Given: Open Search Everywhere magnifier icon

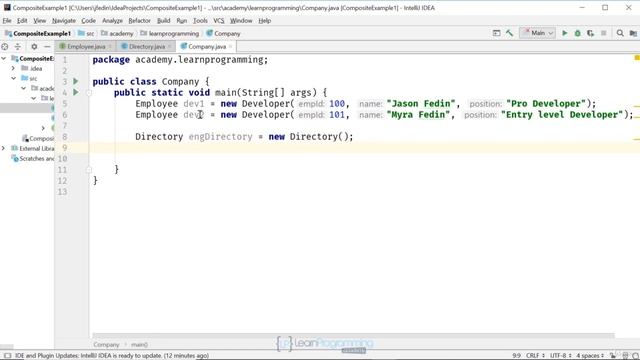Looking at the screenshot, I should [x=620, y=33].
